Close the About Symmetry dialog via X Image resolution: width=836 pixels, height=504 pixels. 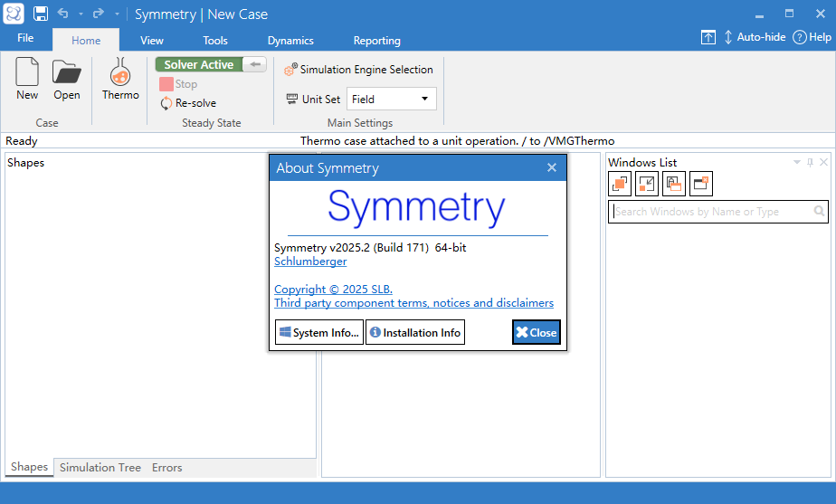[x=552, y=167]
